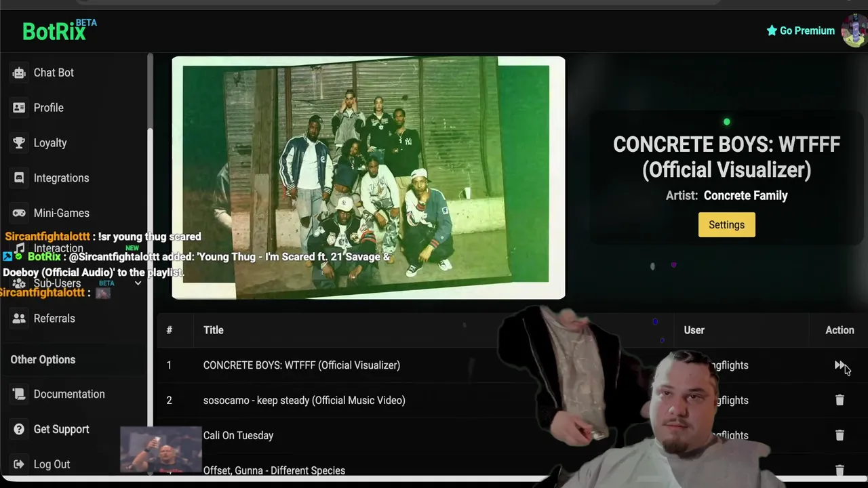
Task: Click the Log Out arrow icon
Action: (x=19, y=464)
